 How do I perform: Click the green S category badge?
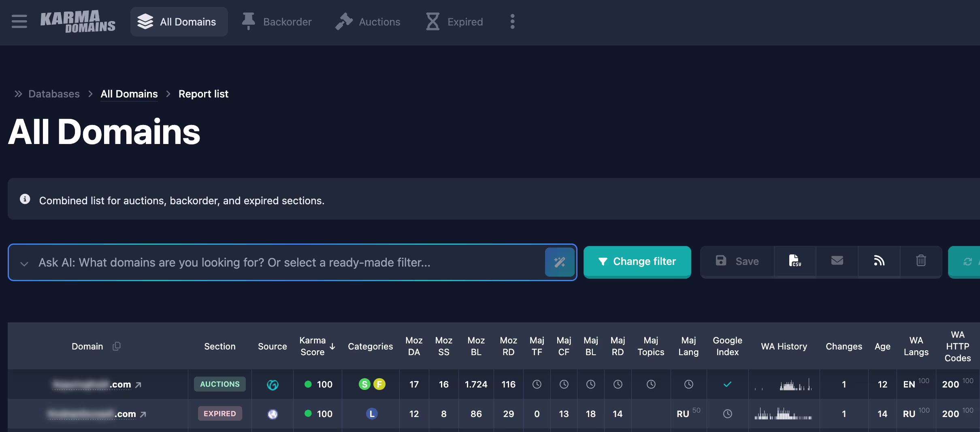coord(364,384)
